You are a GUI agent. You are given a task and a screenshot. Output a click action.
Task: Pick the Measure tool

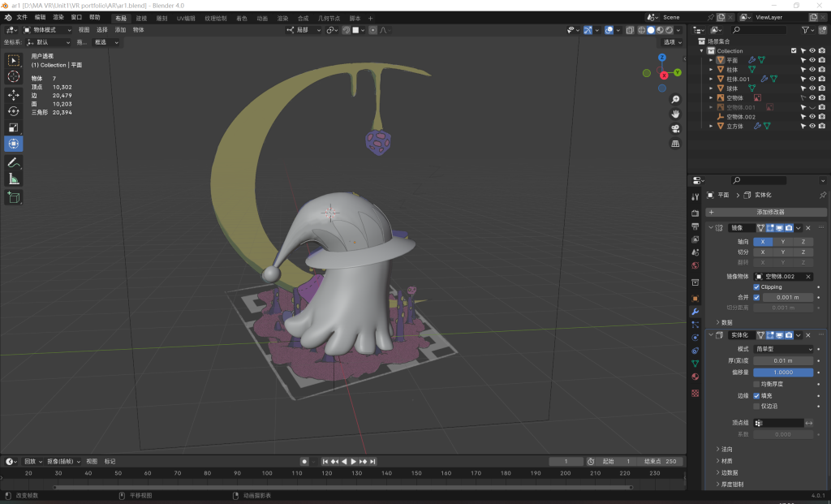[14, 179]
